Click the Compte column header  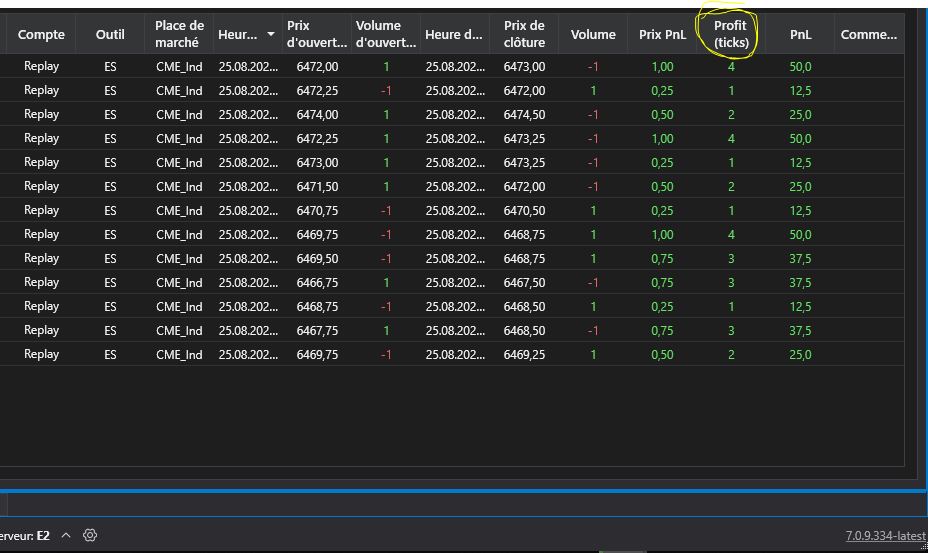[x=41, y=34]
